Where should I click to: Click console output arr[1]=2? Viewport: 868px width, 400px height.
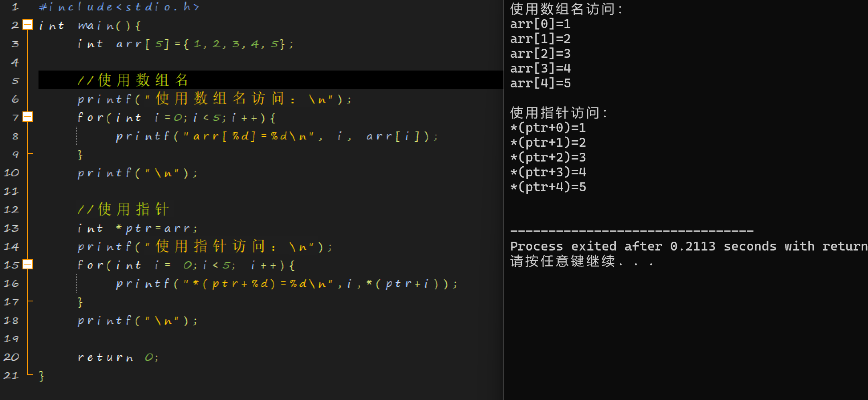point(540,39)
